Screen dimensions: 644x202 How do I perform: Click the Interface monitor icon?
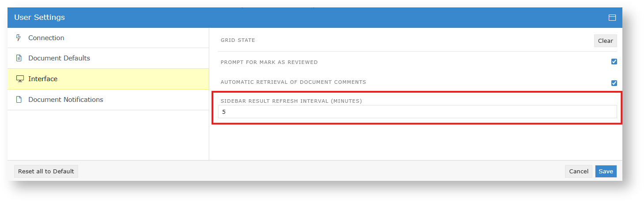[20, 79]
